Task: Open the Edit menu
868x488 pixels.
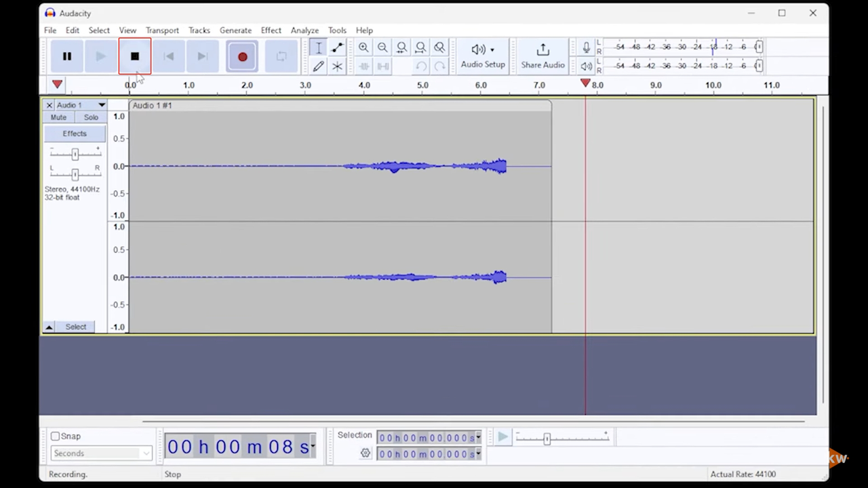Action: [73, 30]
